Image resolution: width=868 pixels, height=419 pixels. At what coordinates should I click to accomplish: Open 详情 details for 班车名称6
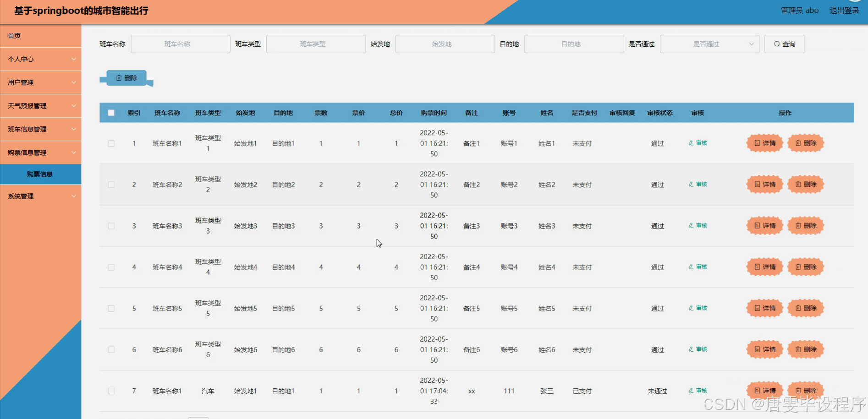(x=765, y=349)
